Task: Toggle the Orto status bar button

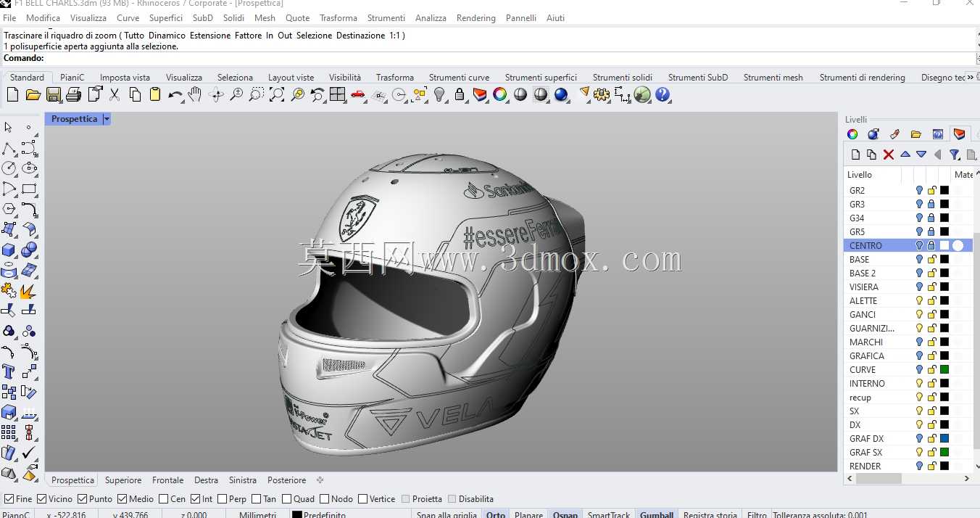Action: [496, 514]
